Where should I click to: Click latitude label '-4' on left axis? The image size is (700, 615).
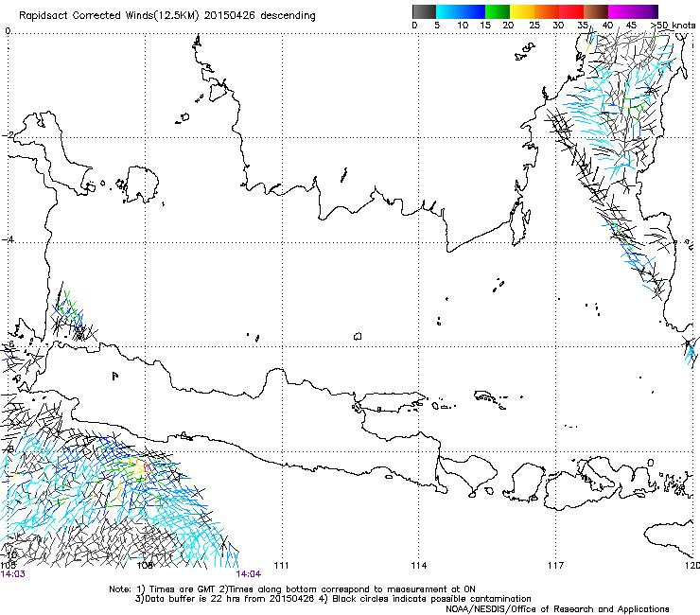(9, 239)
